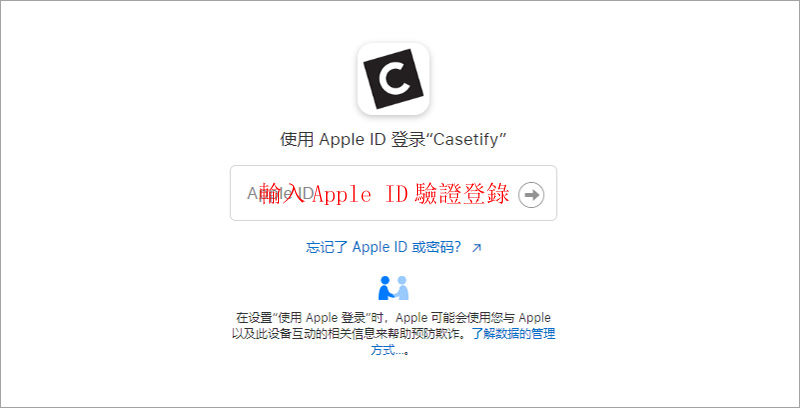Click the blue handshake privacy icon
Screen dimensions: 800x408
pyautogui.click(x=393, y=288)
